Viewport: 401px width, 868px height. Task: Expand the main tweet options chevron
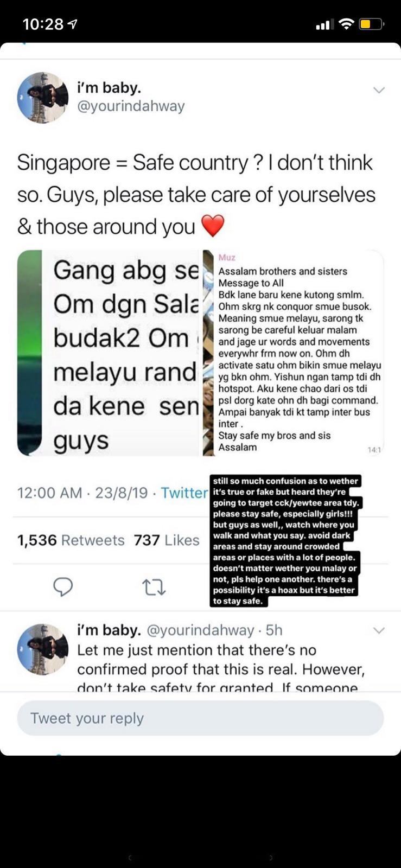(379, 90)
